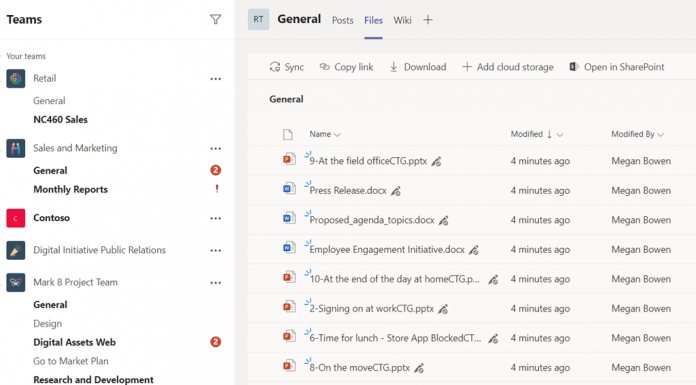Switch to the Posts tab
The width and height of the screenshot is (696, 385).
(343, 20)
